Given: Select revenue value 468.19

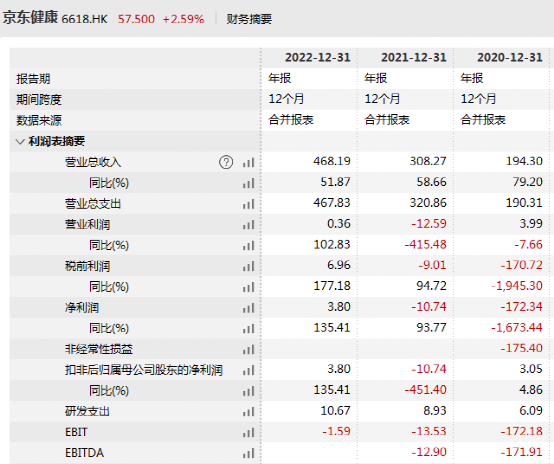Looking at the screenshot, I should [x=332, y=161].
